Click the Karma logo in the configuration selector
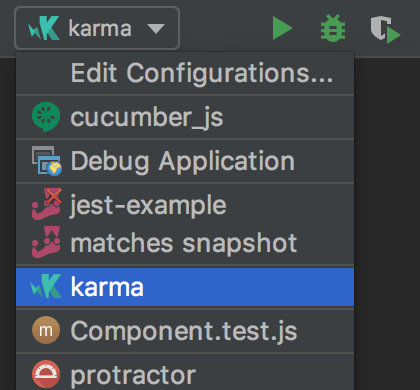The width and height of the screenshot is (420, 390). point(44,28)
